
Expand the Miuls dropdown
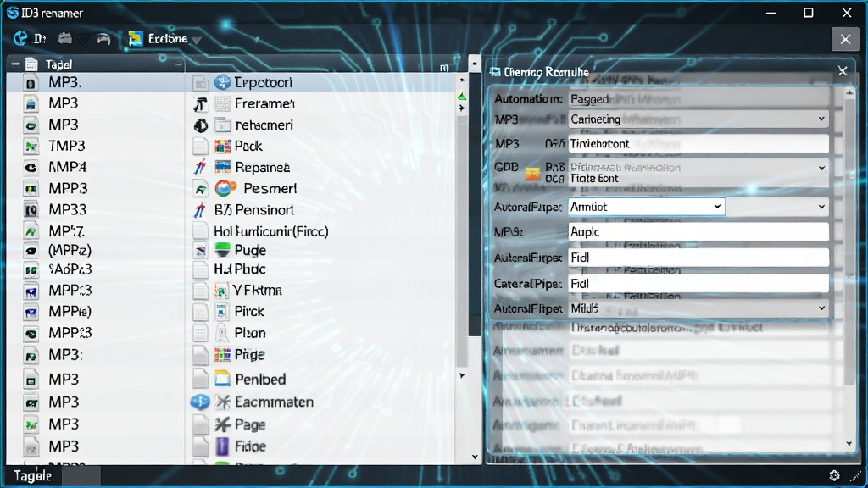(821, 308)
